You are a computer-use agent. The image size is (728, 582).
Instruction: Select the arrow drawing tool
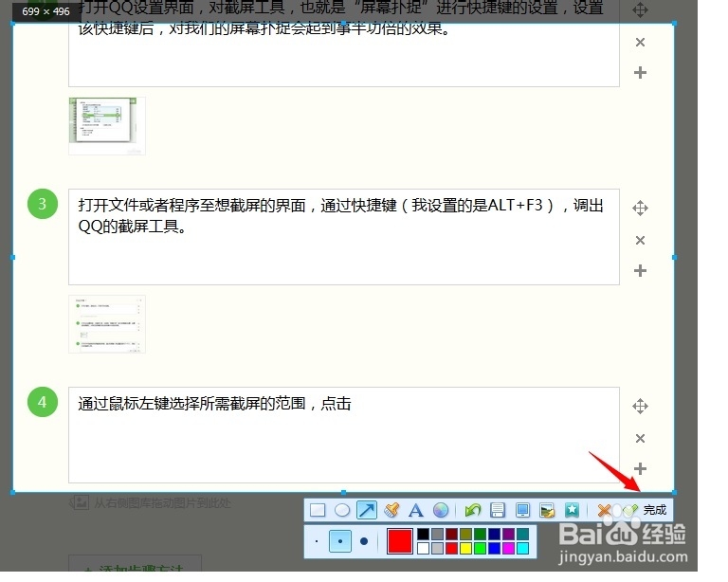point(367,510)
